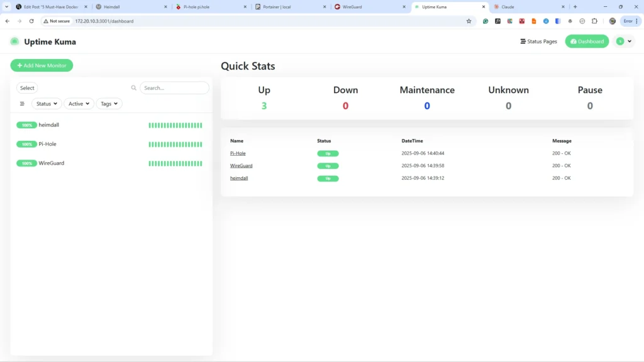Screen dimensions: 644x362
Task: Open the Status filter dropdown
Action: tap(47, 104)
